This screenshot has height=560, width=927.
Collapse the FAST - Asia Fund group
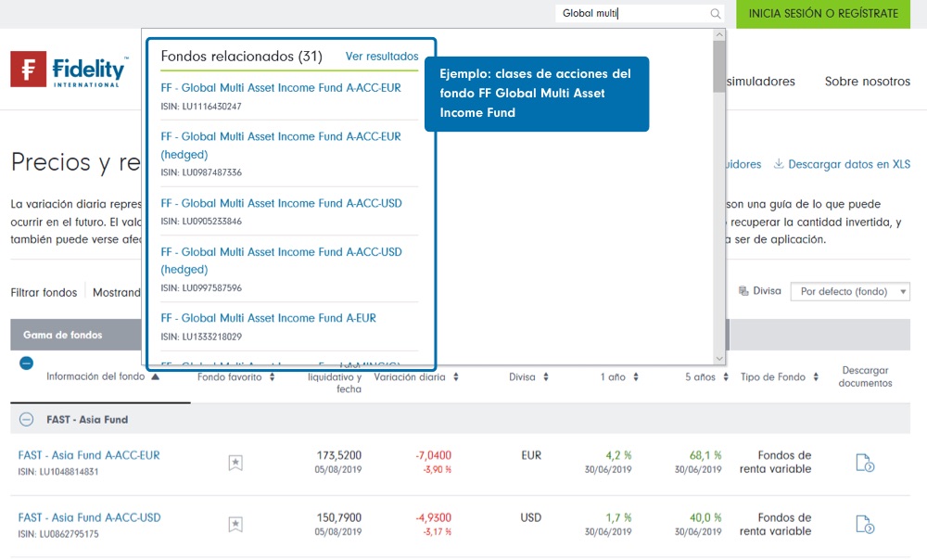[26, 419]
